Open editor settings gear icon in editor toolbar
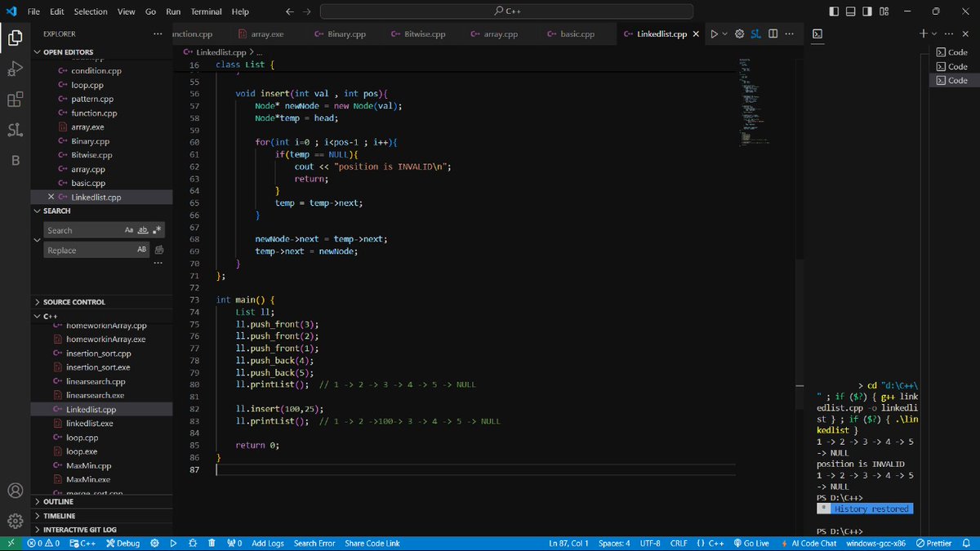The width and height of the screenshot is (980, 551). (x=740, y=34)
